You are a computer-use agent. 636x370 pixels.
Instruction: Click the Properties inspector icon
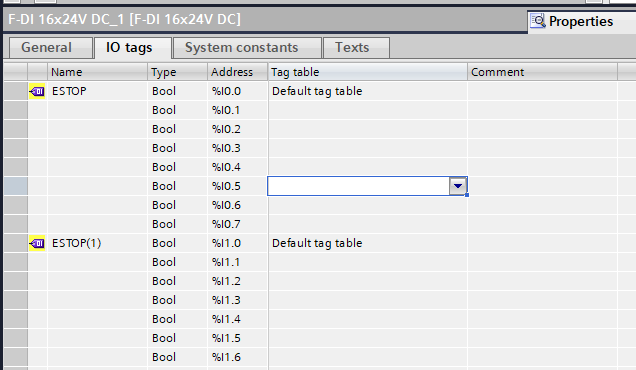pos(538,21)
